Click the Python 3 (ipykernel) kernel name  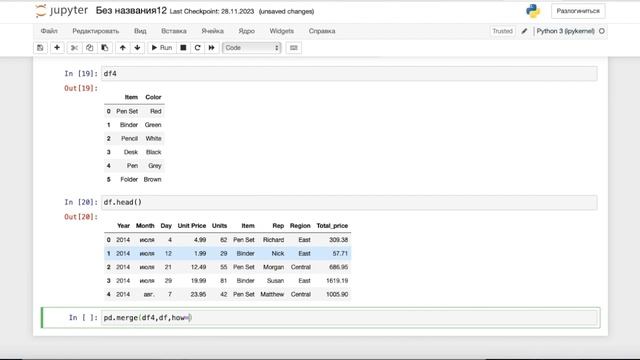(x=565, y=31)
